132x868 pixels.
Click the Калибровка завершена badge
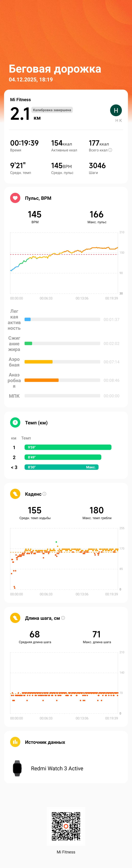52,110
